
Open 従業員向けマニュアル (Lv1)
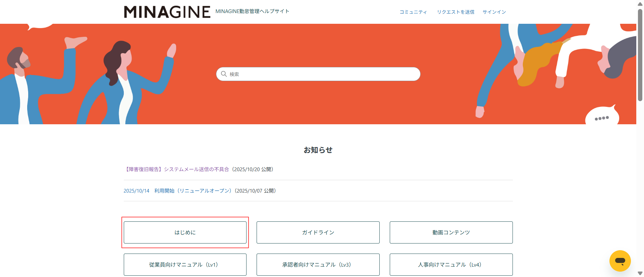point(185,265)
